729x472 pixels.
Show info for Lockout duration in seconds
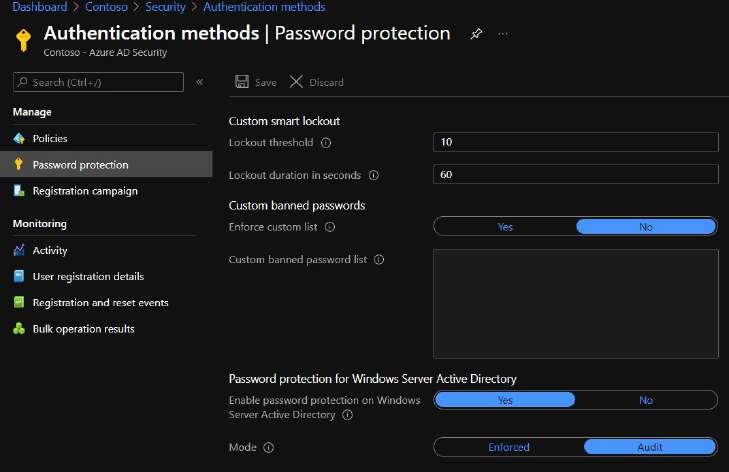click(374, 175)
